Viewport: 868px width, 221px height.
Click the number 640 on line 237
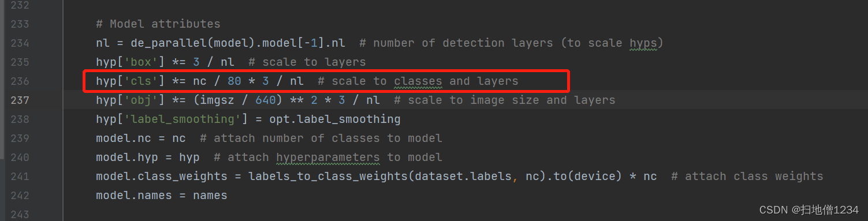tap(266, 100)
